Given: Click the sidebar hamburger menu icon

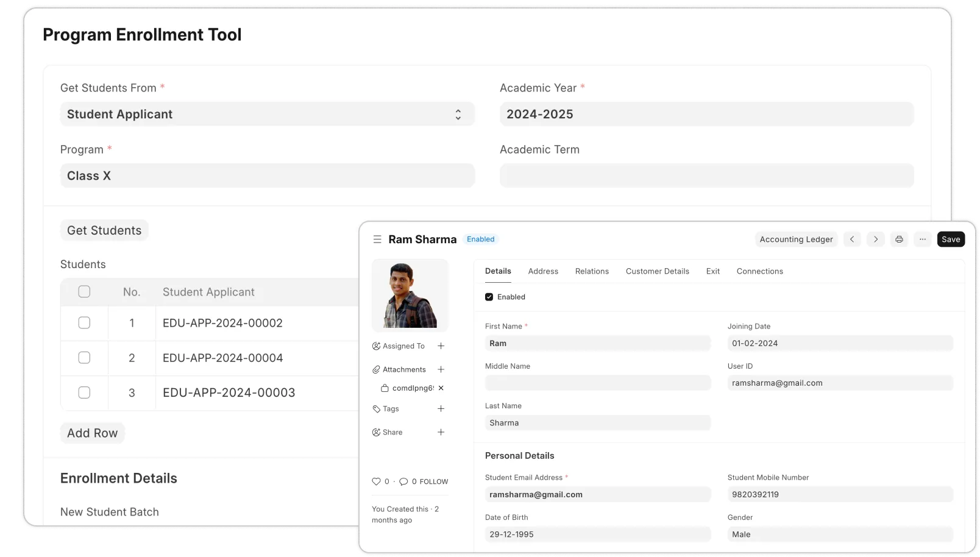Looking at the screenshot, I should [x=377, y=239].
